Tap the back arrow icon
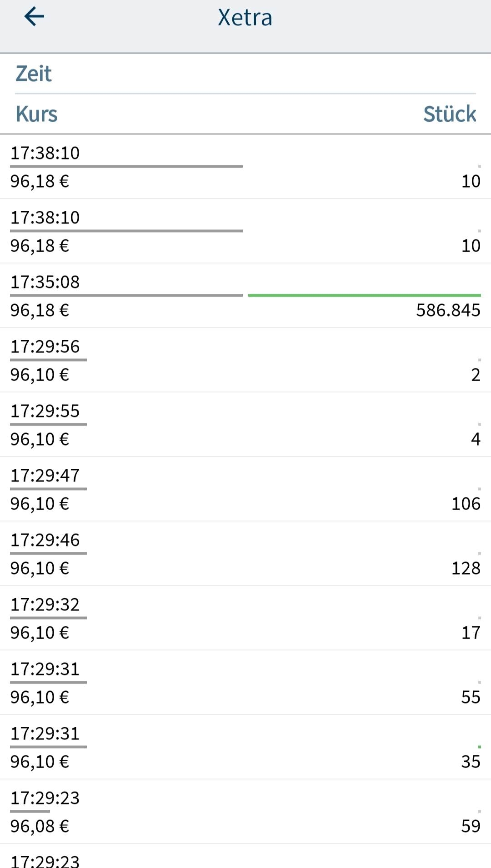This screenshot has width=491, height=868. coord(34,17)
